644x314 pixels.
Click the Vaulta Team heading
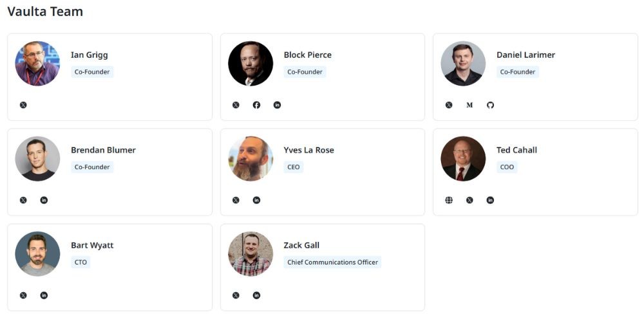point(45,12)
